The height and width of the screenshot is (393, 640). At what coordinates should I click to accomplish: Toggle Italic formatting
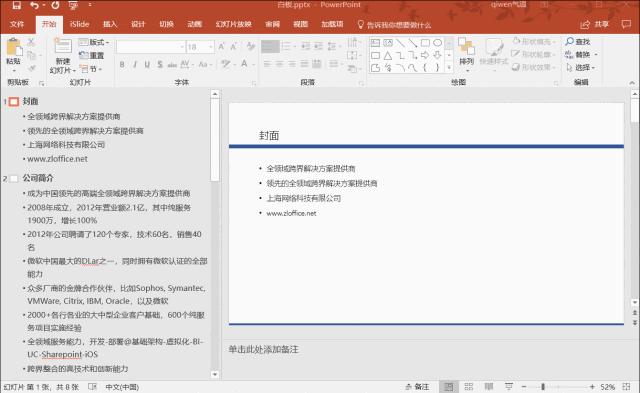point(135,64)
